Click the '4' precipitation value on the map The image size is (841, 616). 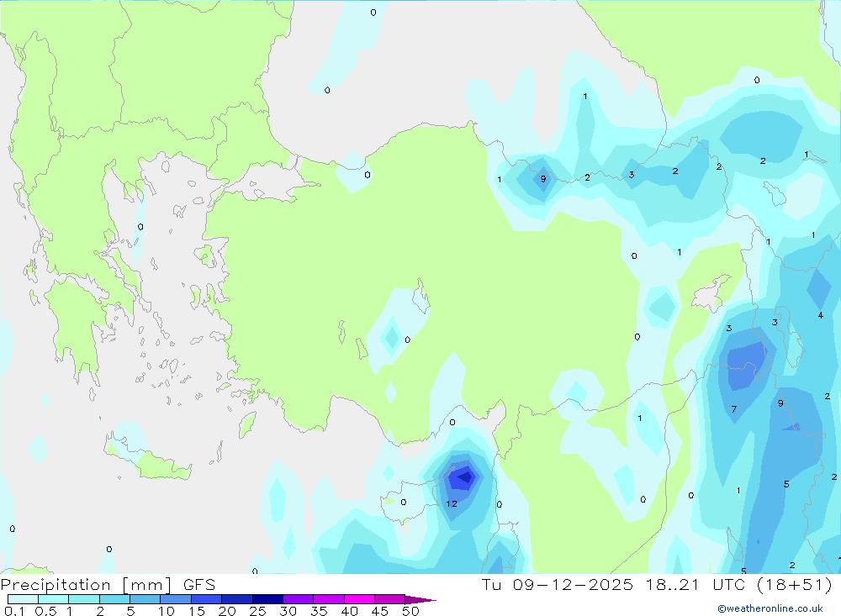(820, 315)
